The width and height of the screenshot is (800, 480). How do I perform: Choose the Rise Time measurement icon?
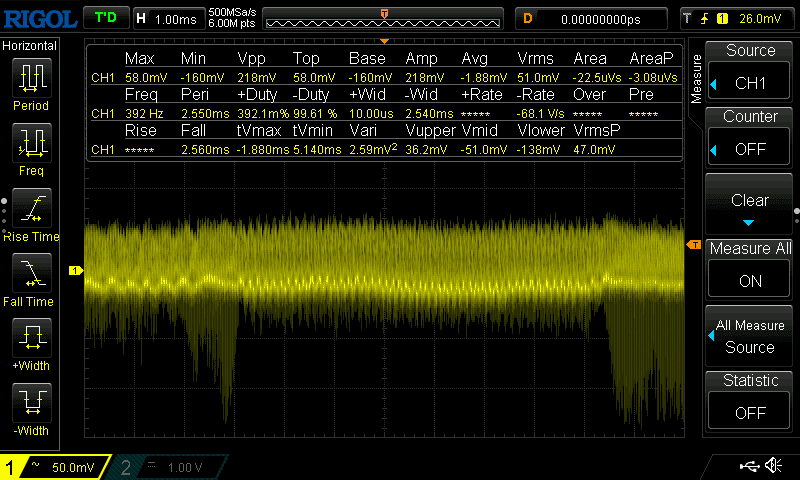point(31,212)
